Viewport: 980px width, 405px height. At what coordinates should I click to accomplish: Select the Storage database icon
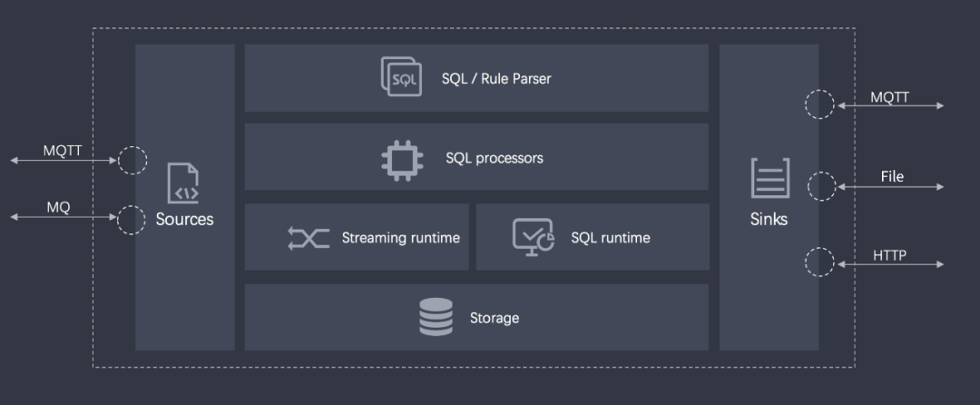pyautogui.click(x=436, y=317)
